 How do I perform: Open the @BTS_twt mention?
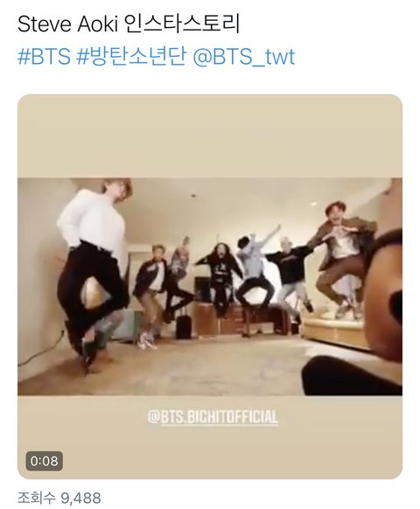tap(243, 57)
